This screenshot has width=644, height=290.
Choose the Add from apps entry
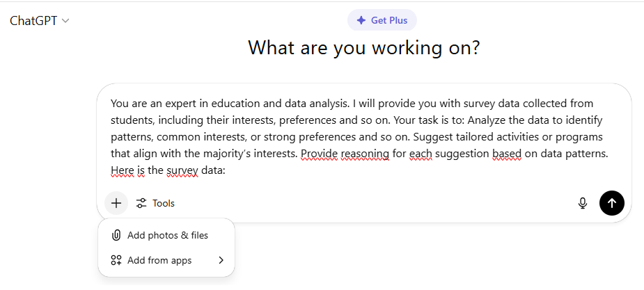(x=159, y=260)
